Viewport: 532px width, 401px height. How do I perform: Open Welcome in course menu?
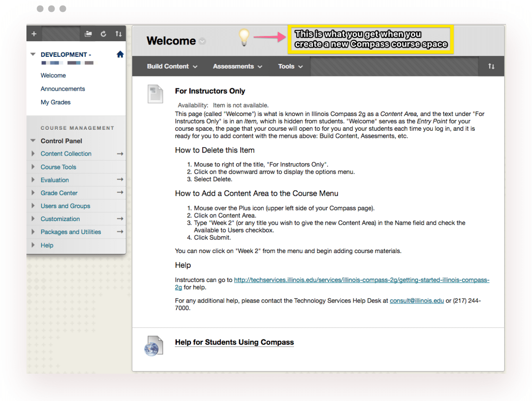tap(53, 76)
